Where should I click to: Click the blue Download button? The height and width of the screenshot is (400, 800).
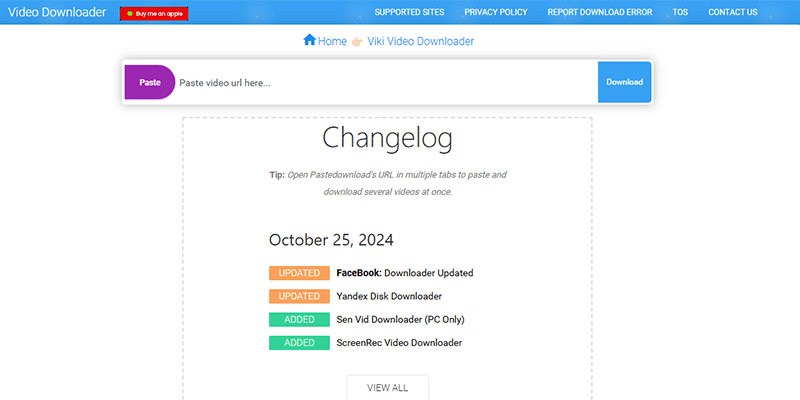tap(624, 82)
